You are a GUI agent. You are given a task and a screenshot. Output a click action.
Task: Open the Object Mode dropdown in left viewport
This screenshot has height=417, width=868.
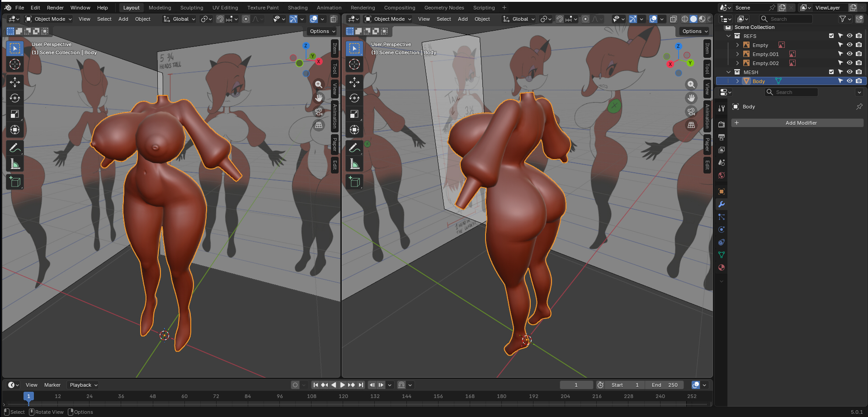coord(49,19)
